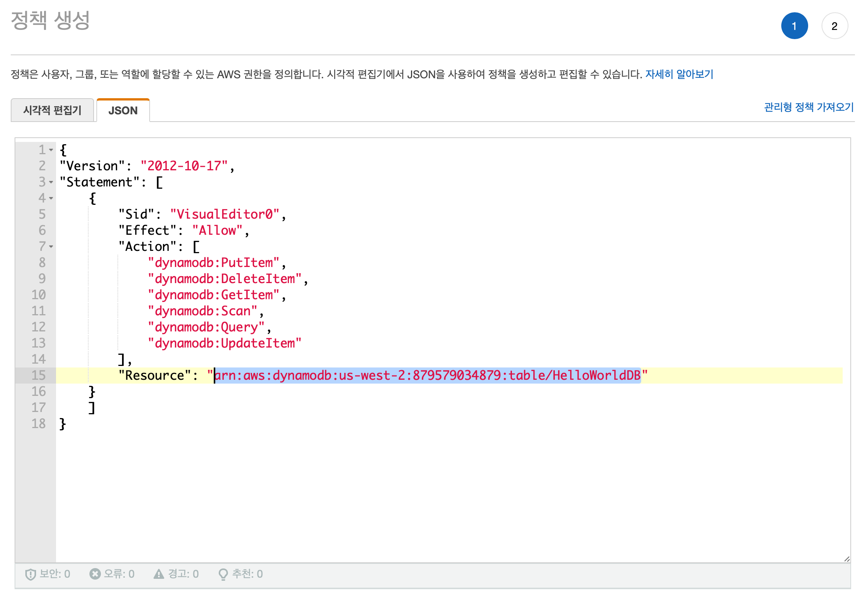Click the 정책 생성 page heading
Viewport: 868px width, 603px height.
coord(50,20)
